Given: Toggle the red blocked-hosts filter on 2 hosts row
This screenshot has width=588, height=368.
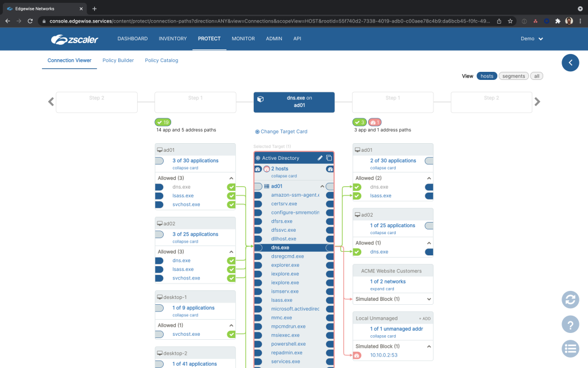Looking at the screenshot, I should click(x=266, y=168).
